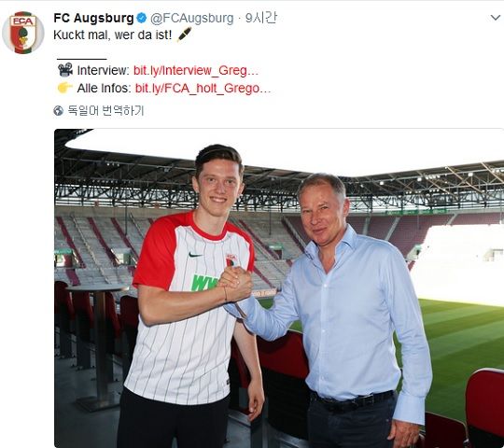Click the pen emoji after tweet text

click(184, 35)
